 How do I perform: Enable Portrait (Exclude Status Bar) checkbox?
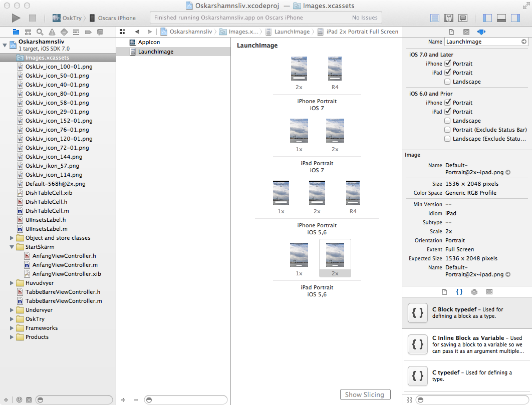pos(447,130)
